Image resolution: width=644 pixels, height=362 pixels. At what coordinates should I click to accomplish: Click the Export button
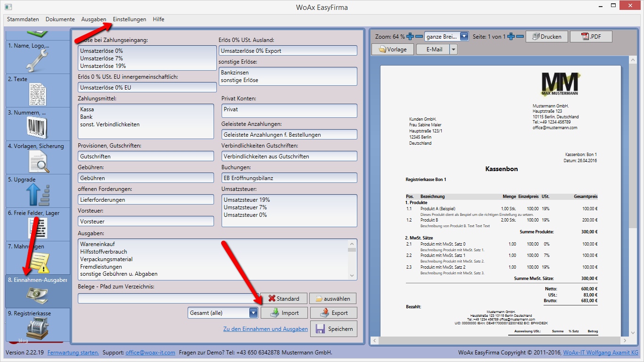tap(333, 313)
